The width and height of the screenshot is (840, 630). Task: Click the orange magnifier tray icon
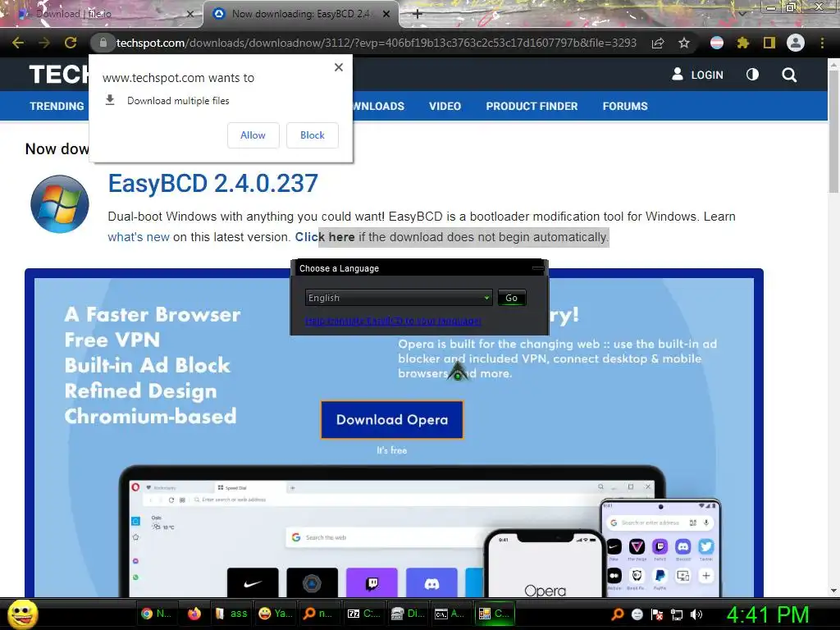618,614
